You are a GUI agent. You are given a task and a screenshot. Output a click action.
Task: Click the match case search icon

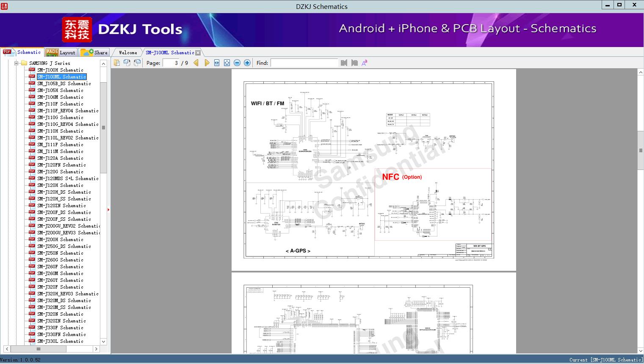pyautogui.click(x=364, y=63)
